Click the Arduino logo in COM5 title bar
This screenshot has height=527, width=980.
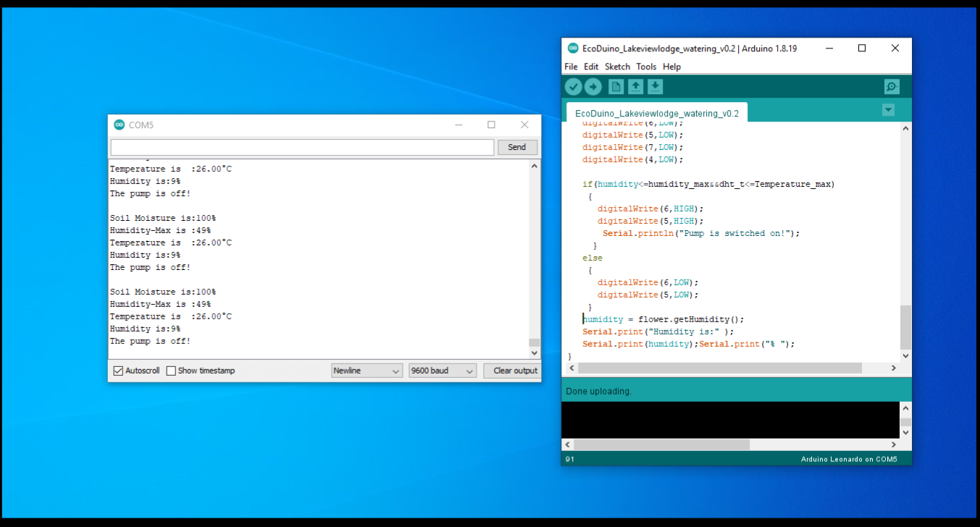click(x=120, y=125)
